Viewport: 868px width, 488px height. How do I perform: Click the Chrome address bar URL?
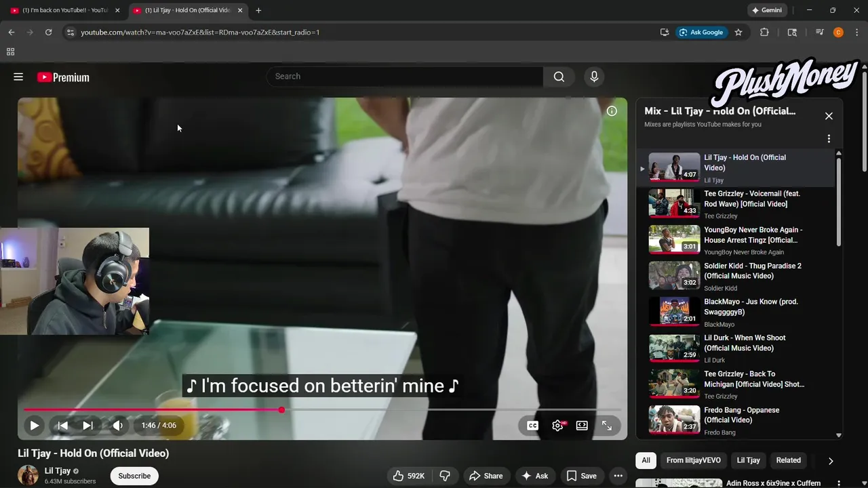(200, 32)
